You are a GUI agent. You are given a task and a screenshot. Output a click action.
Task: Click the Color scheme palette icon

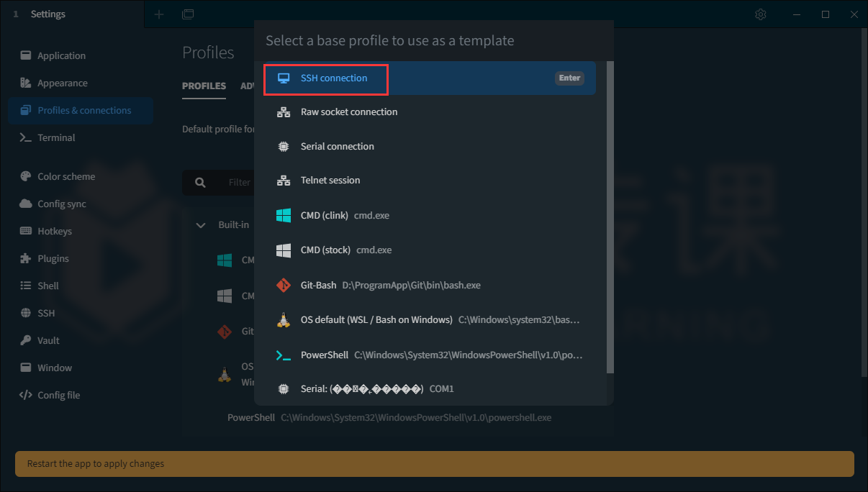[x=25, y=176]
